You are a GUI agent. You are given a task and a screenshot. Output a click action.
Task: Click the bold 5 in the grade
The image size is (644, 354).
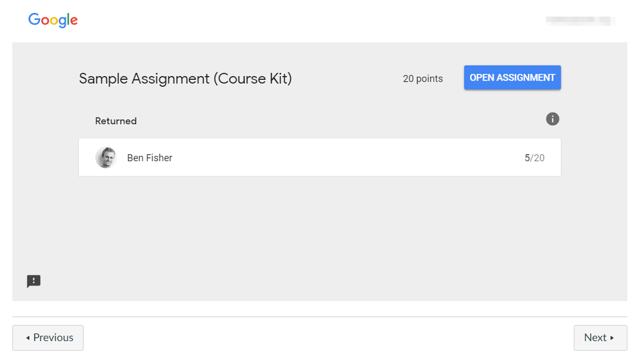[x=527, y=158]
